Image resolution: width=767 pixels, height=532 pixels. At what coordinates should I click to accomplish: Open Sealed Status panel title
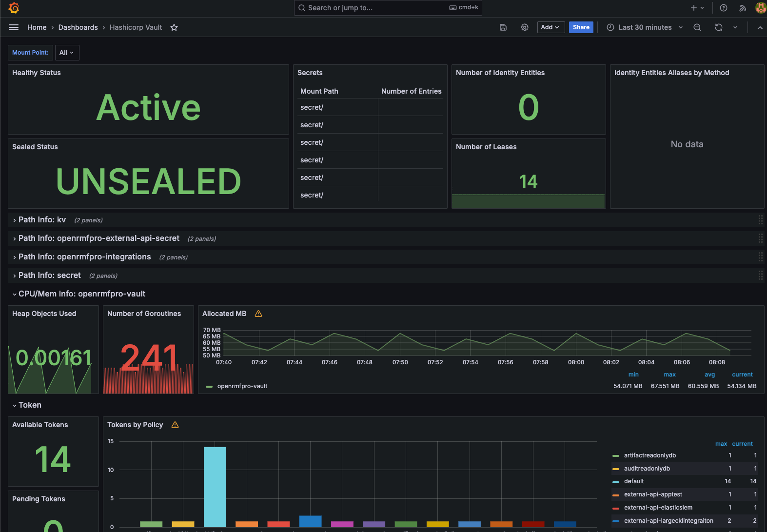(35, 147)
